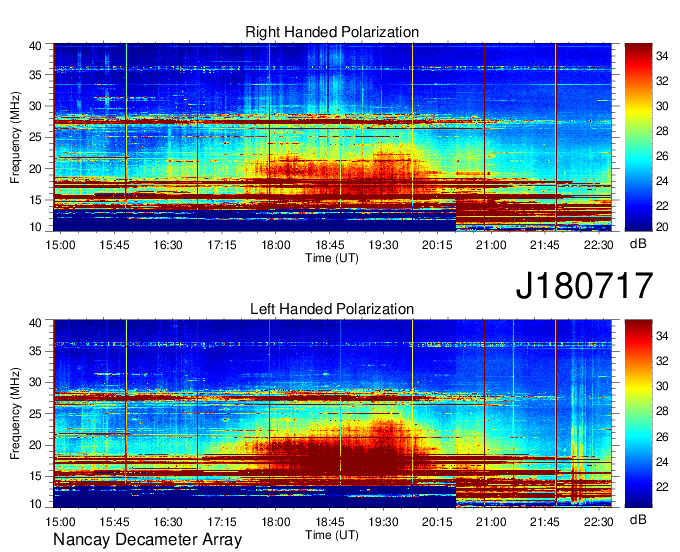The height and width of the screenshot is (552, 680).
Task: Click the Right Handed Polarization title
Action: click(332, 32)
